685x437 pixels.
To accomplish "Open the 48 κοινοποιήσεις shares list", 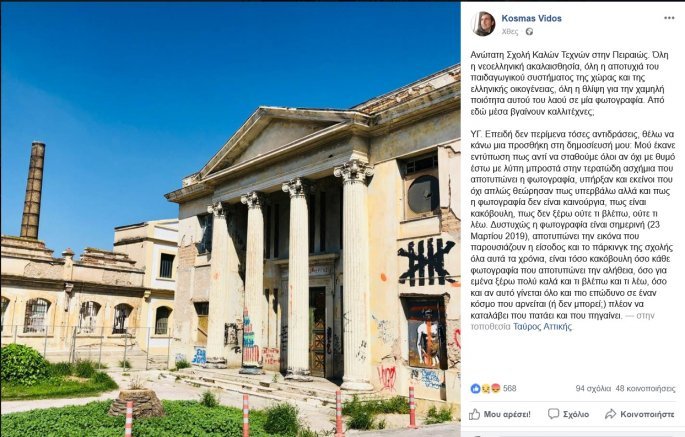I will [645, 388].
